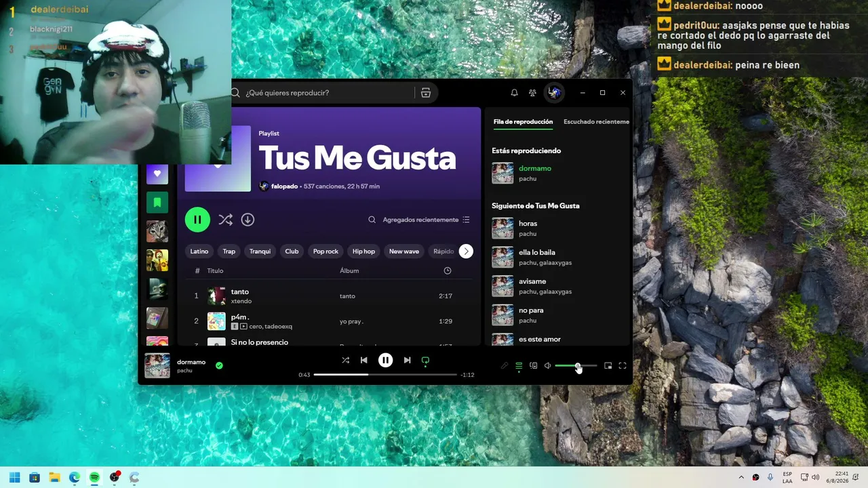This screenshot has width=868, height=488.
Task: Sort tracks by the Álbum column header
Action: [x=349, y=271]
